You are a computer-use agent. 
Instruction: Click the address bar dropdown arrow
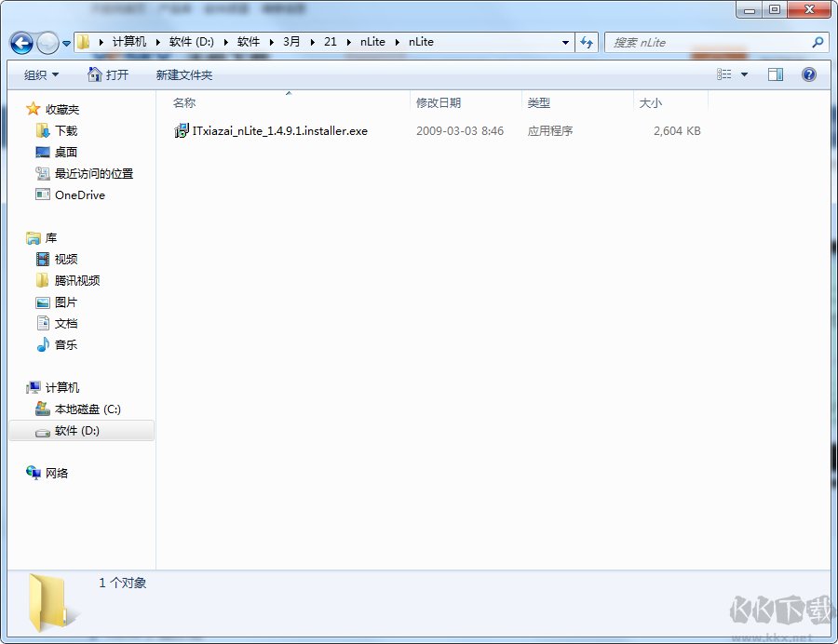point(565,42)
